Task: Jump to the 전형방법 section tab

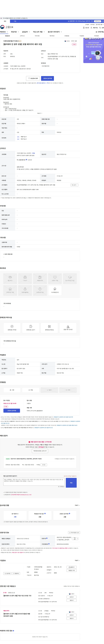Action: click(x=67, y=36)
